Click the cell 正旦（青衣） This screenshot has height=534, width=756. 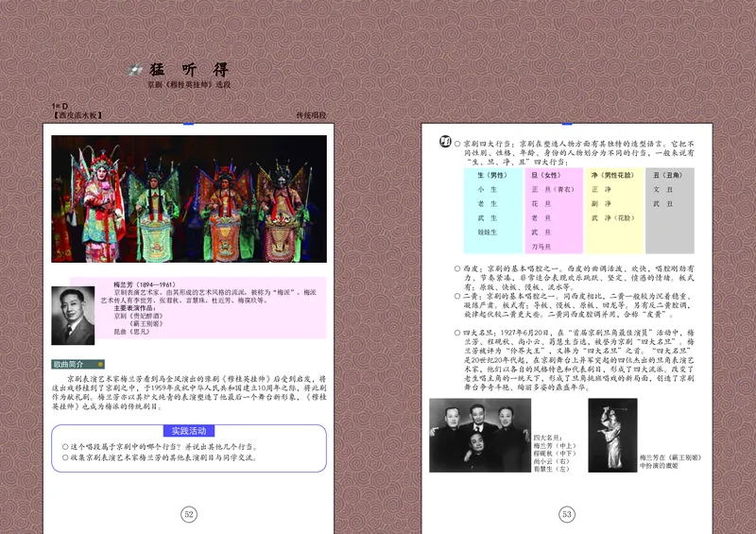point(553,190)
